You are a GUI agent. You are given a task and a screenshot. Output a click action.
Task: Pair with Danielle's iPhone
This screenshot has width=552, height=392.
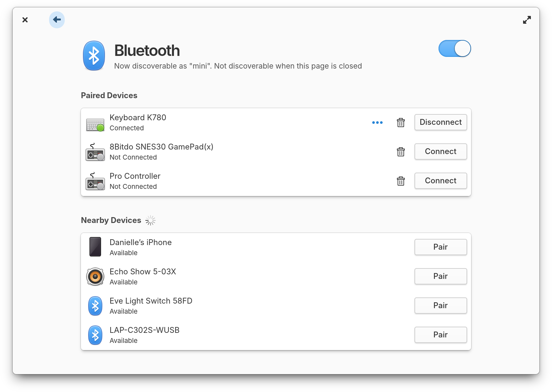point(440,247)
